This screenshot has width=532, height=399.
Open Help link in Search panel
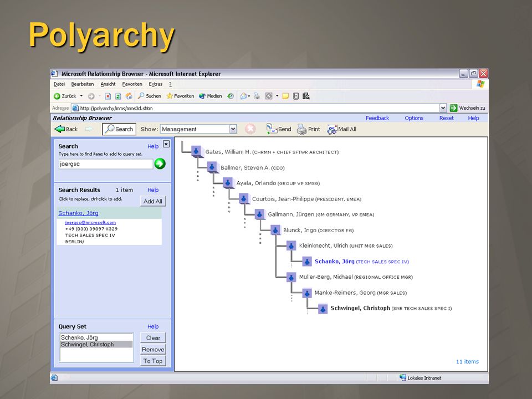pyautogui.click(x=153, y=146)
